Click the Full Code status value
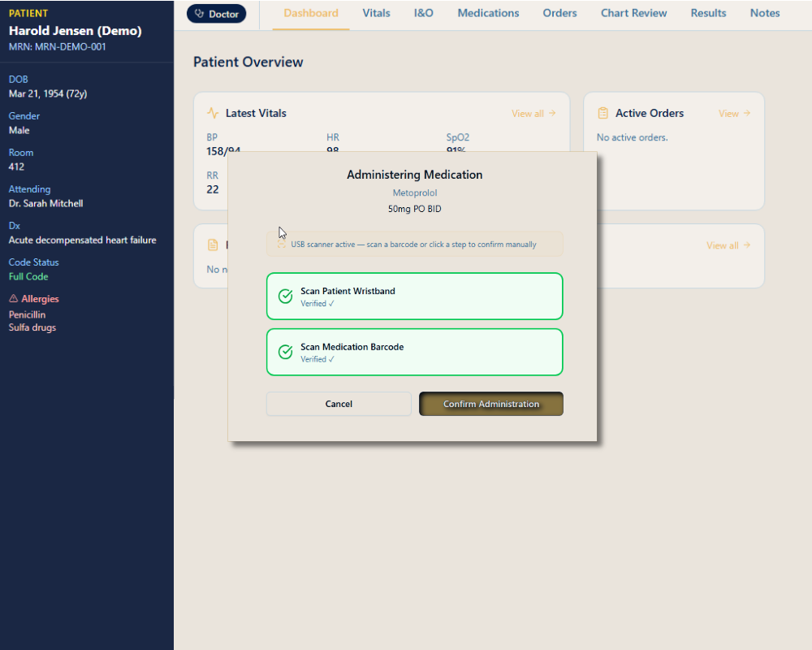Image resolution: width=812 pixels, height=650 pixels. click(28, 277)
